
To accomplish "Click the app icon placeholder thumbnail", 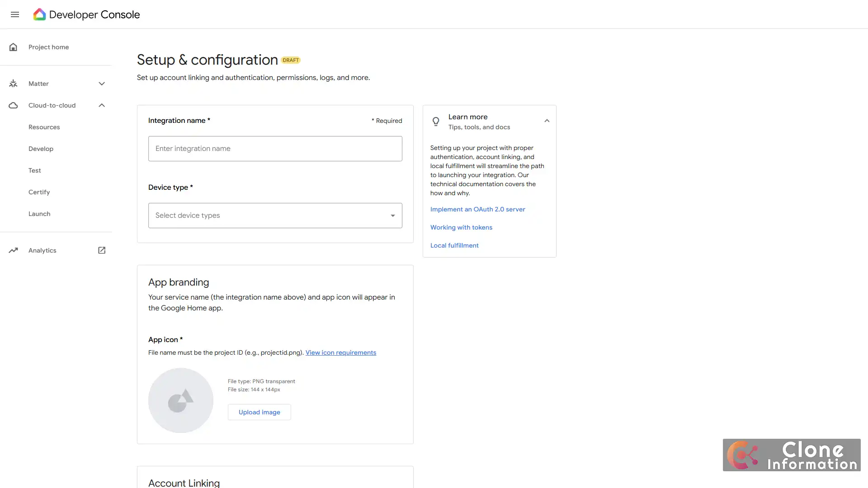I will point(180,400).
